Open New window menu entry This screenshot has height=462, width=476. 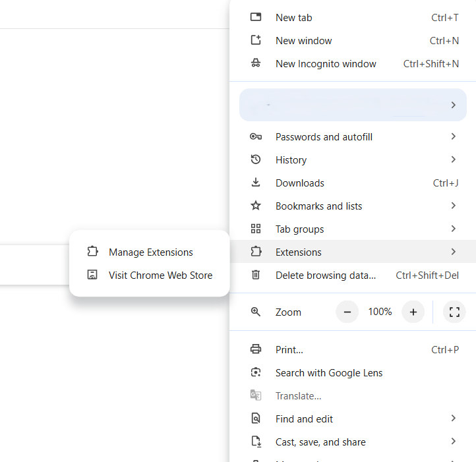(x=303, y=41)
